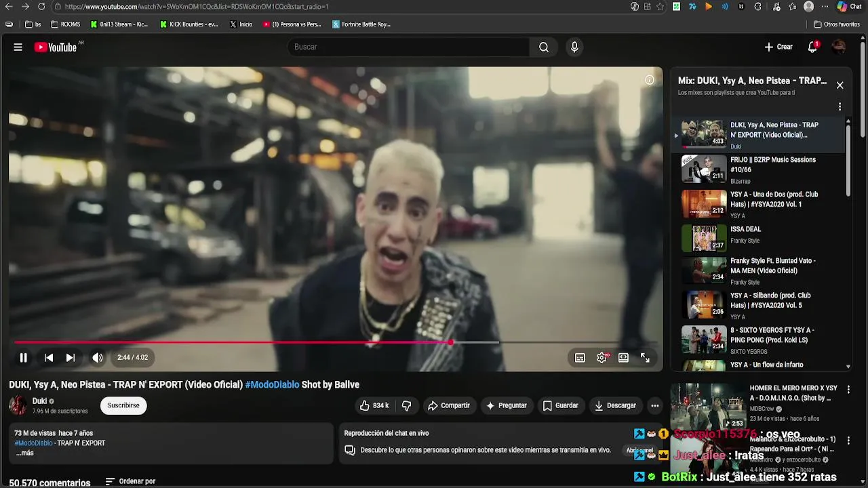Screen dimensions: 868x488
Task: Open the #ModoDiablo hashtag in title
Action: pos(272,384)
